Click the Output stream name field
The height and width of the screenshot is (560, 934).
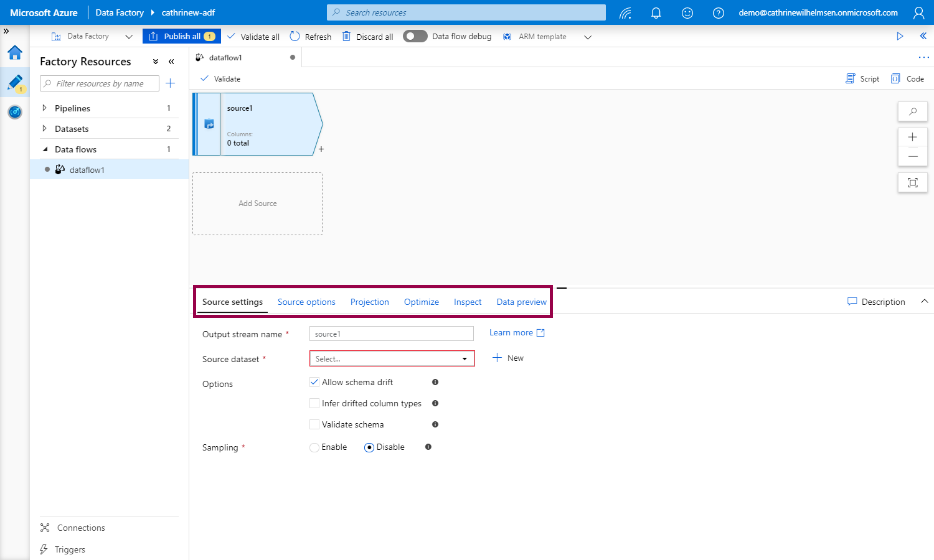(x=391, y=334)
